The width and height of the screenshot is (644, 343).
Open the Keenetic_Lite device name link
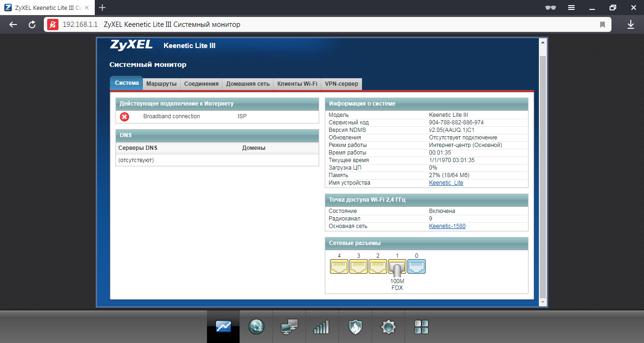pyautogui.click(x=446, y=183)
